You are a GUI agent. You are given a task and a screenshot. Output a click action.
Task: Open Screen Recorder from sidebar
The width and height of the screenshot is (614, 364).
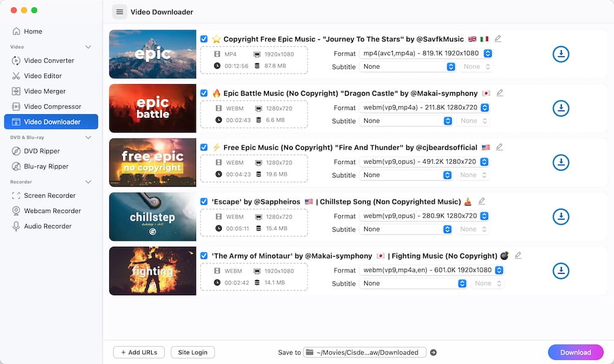51,195
